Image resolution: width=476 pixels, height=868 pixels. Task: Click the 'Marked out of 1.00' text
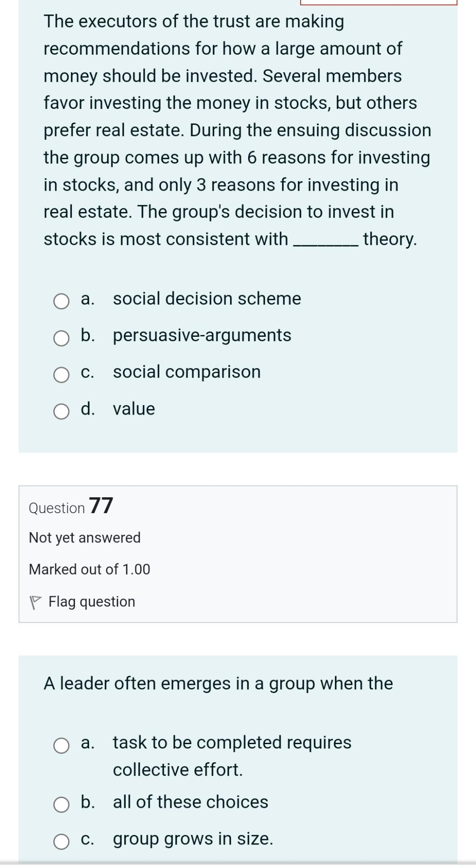90,569
